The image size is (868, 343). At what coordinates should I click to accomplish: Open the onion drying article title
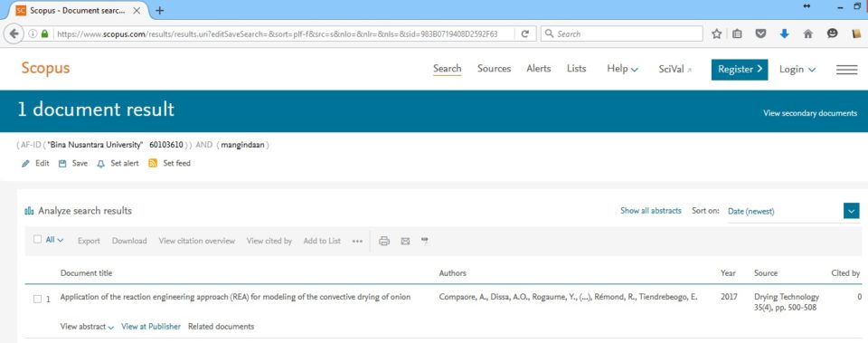coord(235,297)
